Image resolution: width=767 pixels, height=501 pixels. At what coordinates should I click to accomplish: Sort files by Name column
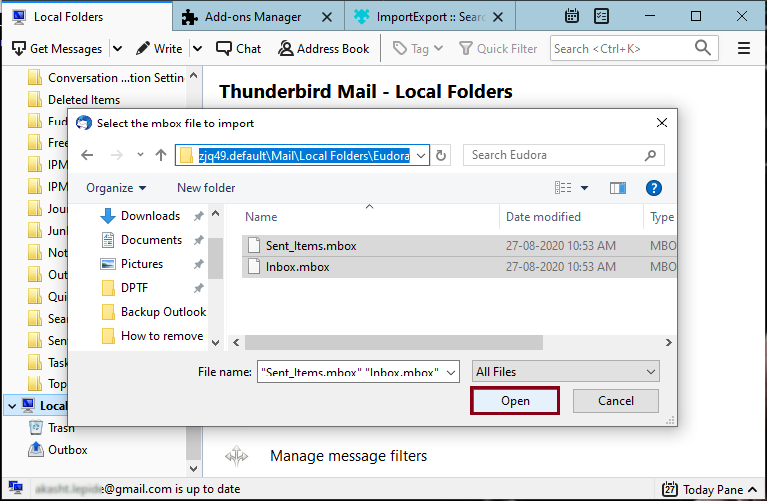pyautogui.click(x=369, y=217)
